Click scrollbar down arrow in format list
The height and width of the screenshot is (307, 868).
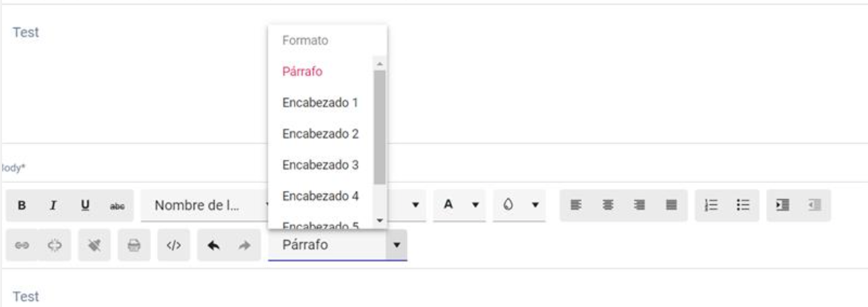click(x=380, y=221)
